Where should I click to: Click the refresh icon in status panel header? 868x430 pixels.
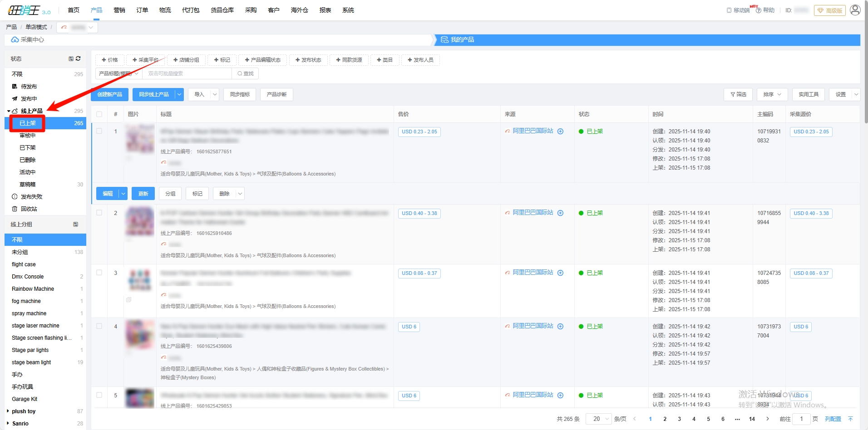tap(78, 59)
